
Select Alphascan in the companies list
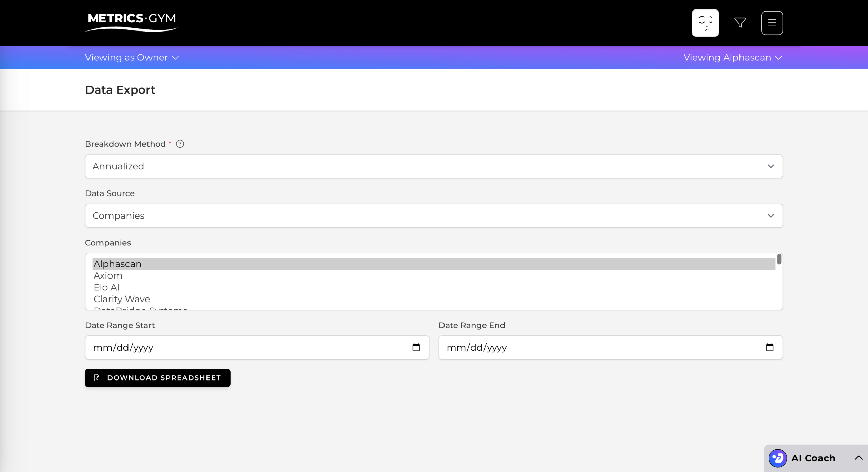point(118,264)
